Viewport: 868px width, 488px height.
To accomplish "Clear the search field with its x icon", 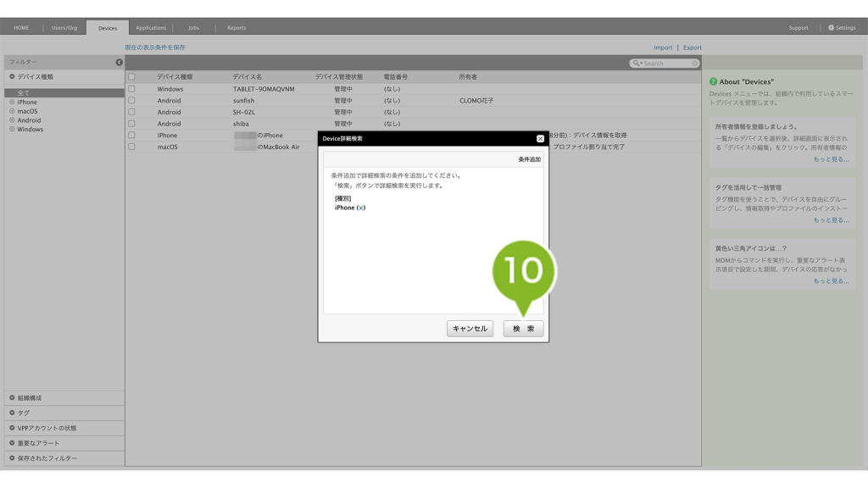I will point(695,64).
